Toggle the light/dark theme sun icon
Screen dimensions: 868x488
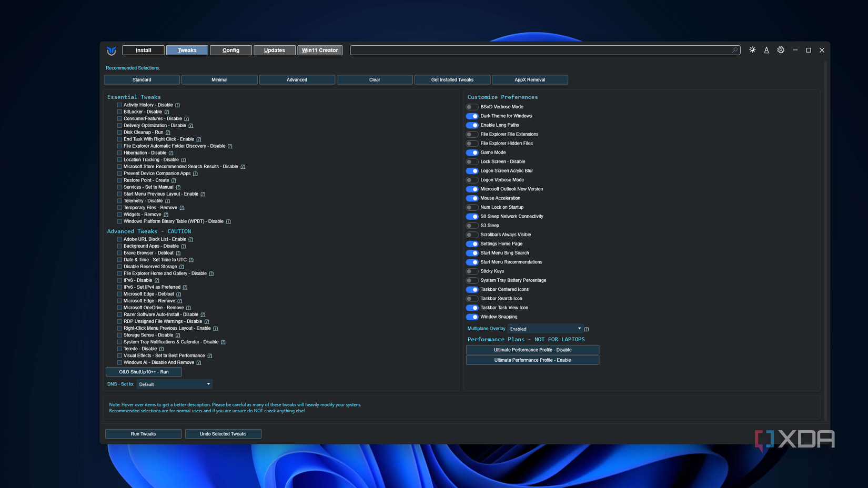coord(752,50)
